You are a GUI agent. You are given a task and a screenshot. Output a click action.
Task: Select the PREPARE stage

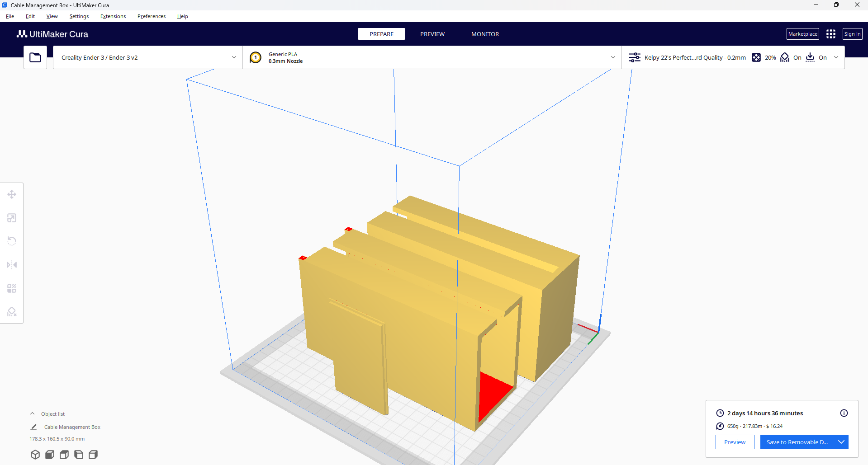pyautogui.click(x=381, y=34)
